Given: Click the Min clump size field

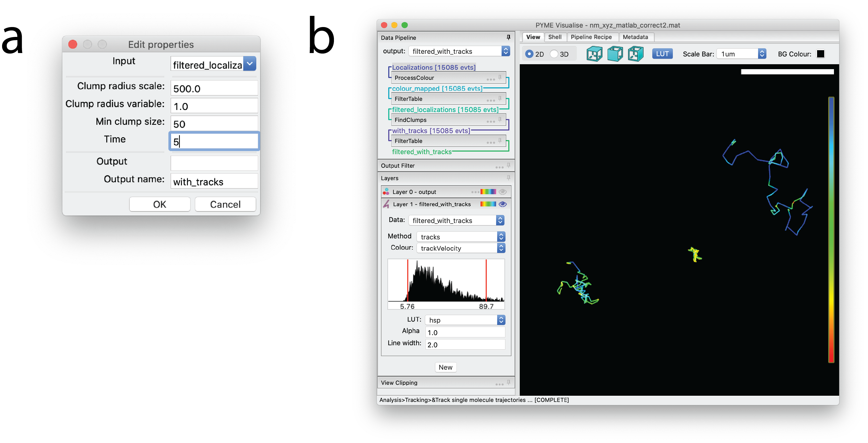Looking at the screenshot, I should pos(214,124).
